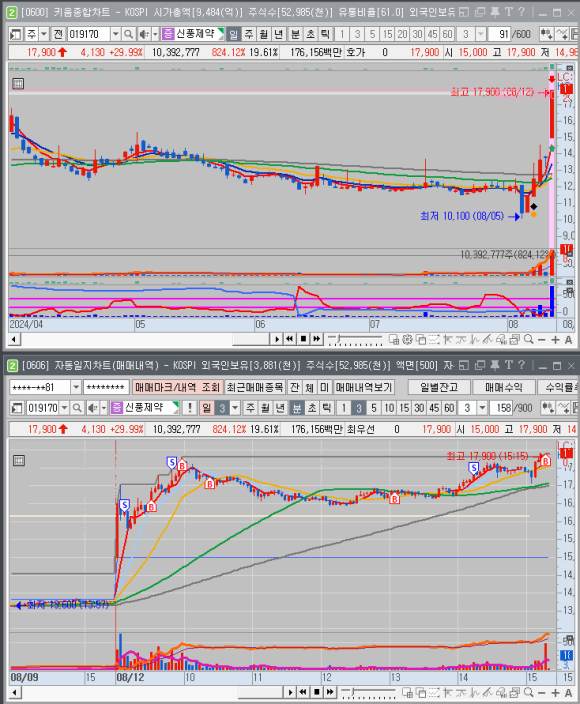The image size is (580, 704).
Task: Expand the speaker options arrow in the top toolbar
Action: pyautogui.click(x=155, y=34)
